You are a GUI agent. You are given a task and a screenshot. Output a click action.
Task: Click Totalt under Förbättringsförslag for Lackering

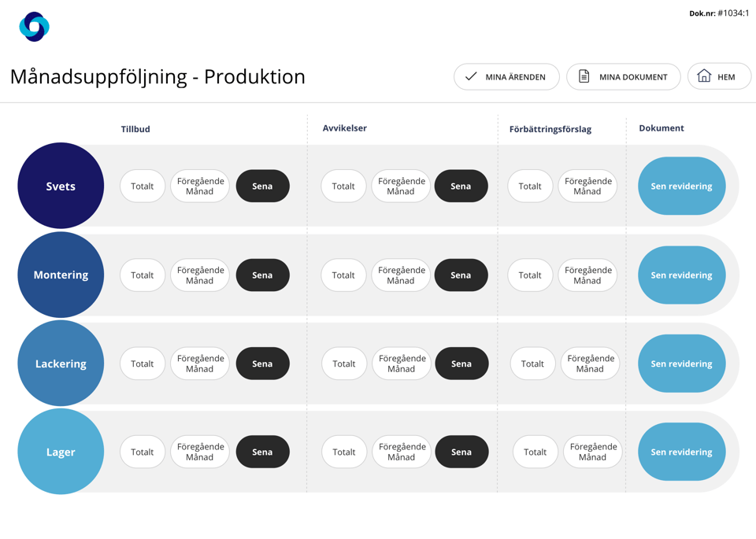tap(532, 364)
